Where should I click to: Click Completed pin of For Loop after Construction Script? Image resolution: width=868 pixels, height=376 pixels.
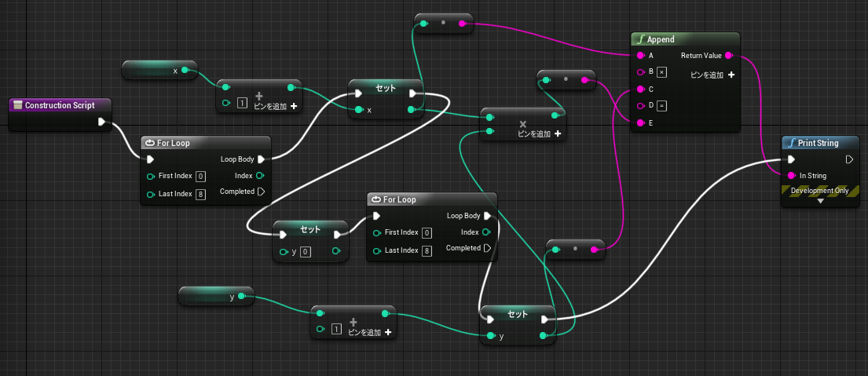tap(262, 192)
